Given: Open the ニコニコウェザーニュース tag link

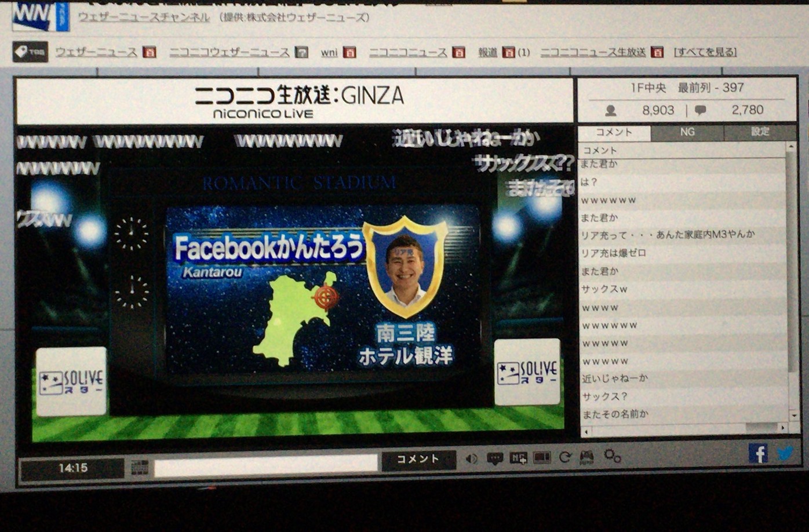Looking at the screenshot, I should [x=229, y=52].
